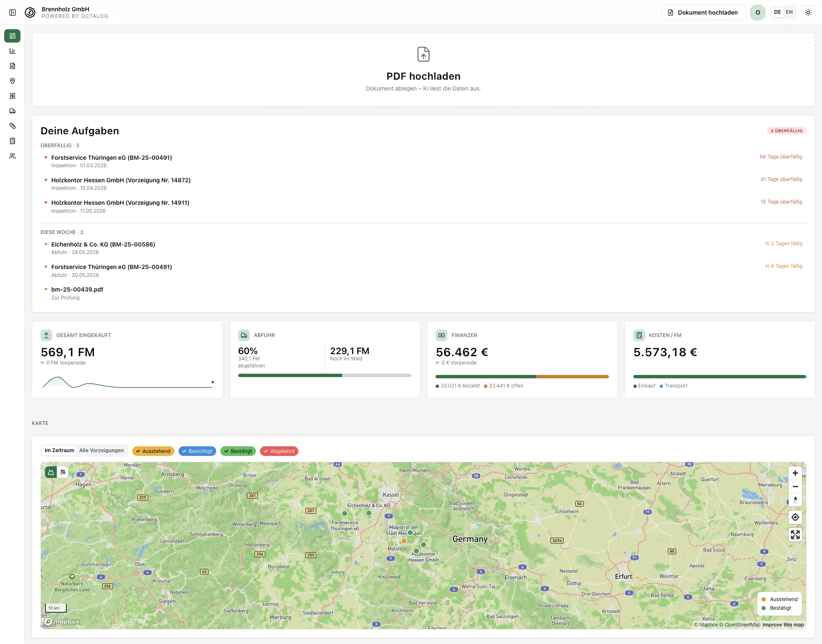The width and height of the screenshot is (822, 644).
Task: Click the 229,1 FM Noch im Wald value
Action: click(x=350, y=351)
